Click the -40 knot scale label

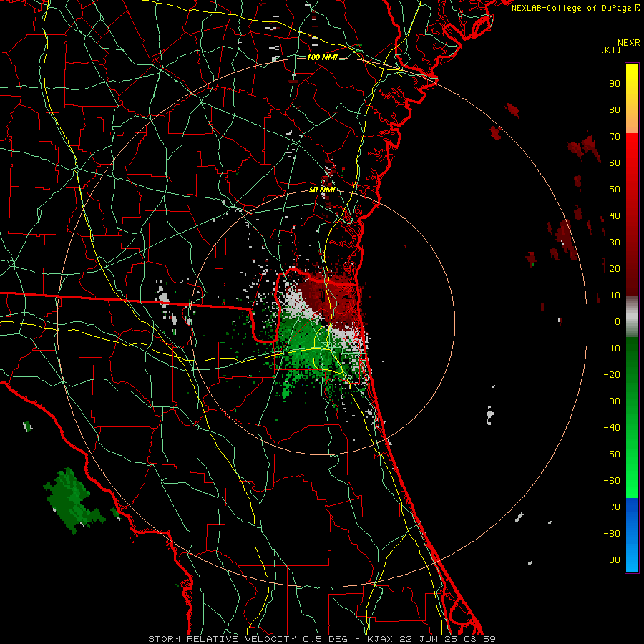click(x=612, y=428)
